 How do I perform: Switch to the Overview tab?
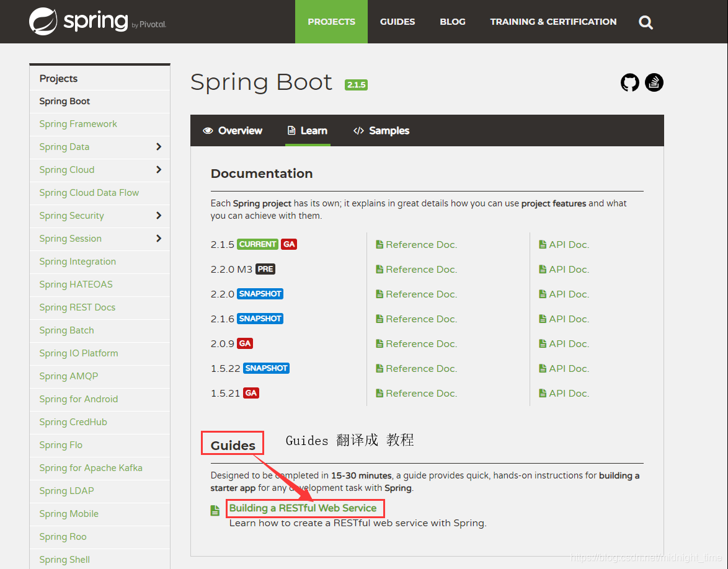click(233, 131)
